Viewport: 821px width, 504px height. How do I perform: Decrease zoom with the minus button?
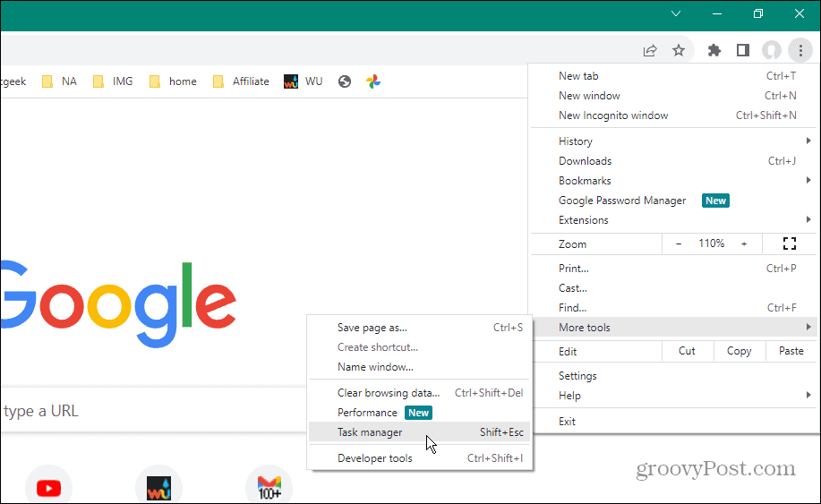pos(679,243)
